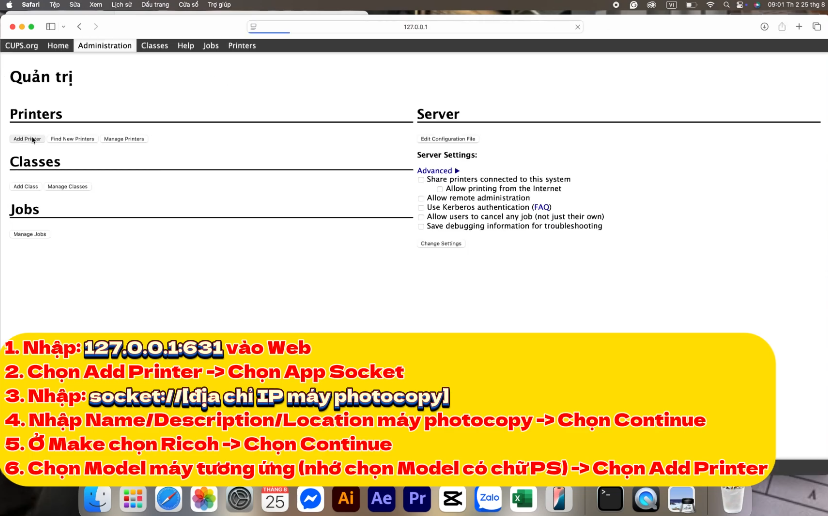Show Safari's tab overview
The height and width of the screenshot is (516, 828).
point(817,26)
